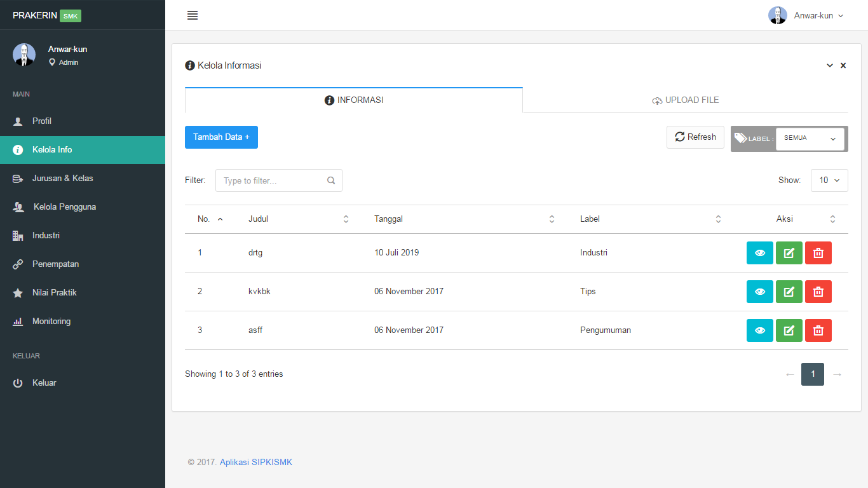
Task: Delete the drtg entry using trash icon
Action: point(818,253)
